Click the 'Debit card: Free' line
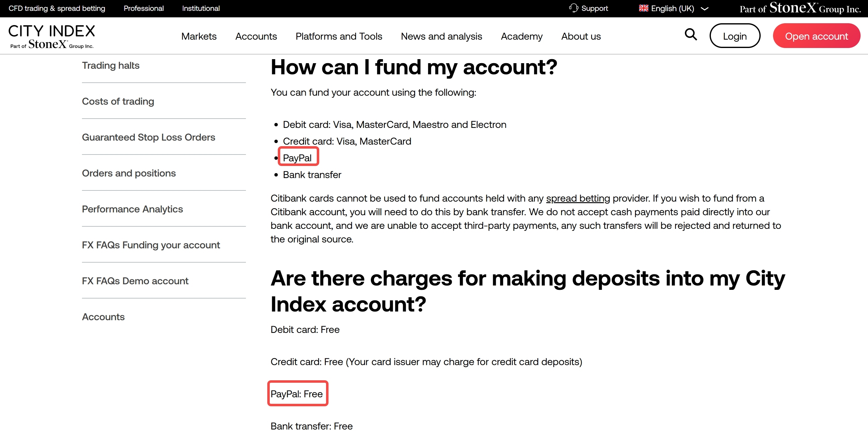The image size is (868, 436). click(305, 329)
